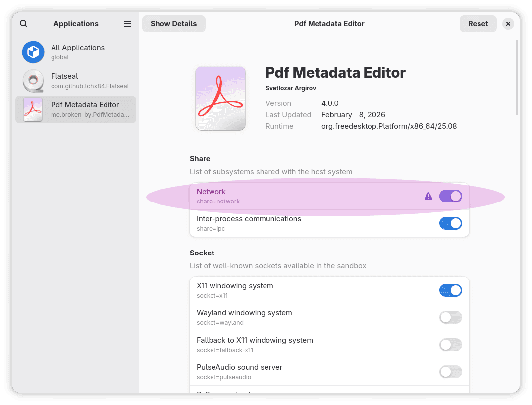Toggle the Network share switch

pos(451,196)
